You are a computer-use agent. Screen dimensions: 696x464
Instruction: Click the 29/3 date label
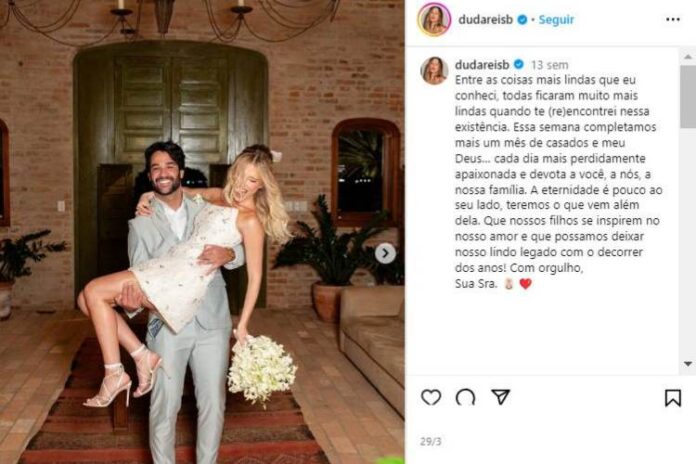[x=431, y=441]
